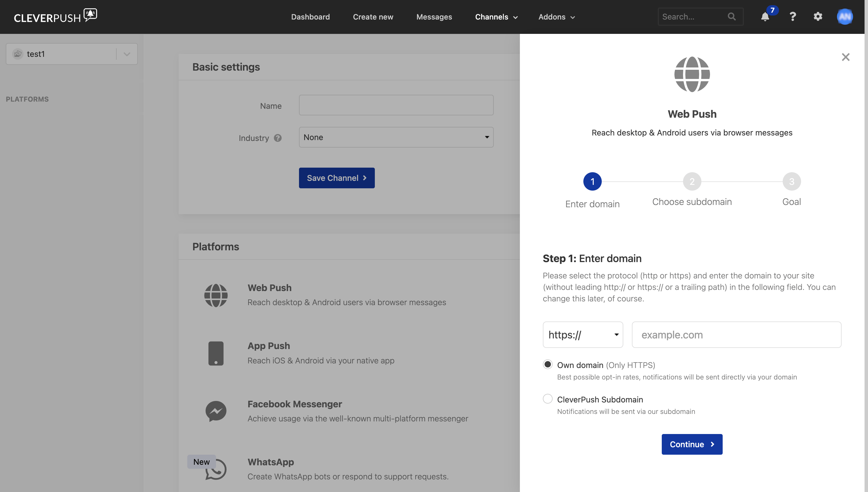Open the Web Push platform title
The width and height of the screenshot is (868, 492).
269,288
